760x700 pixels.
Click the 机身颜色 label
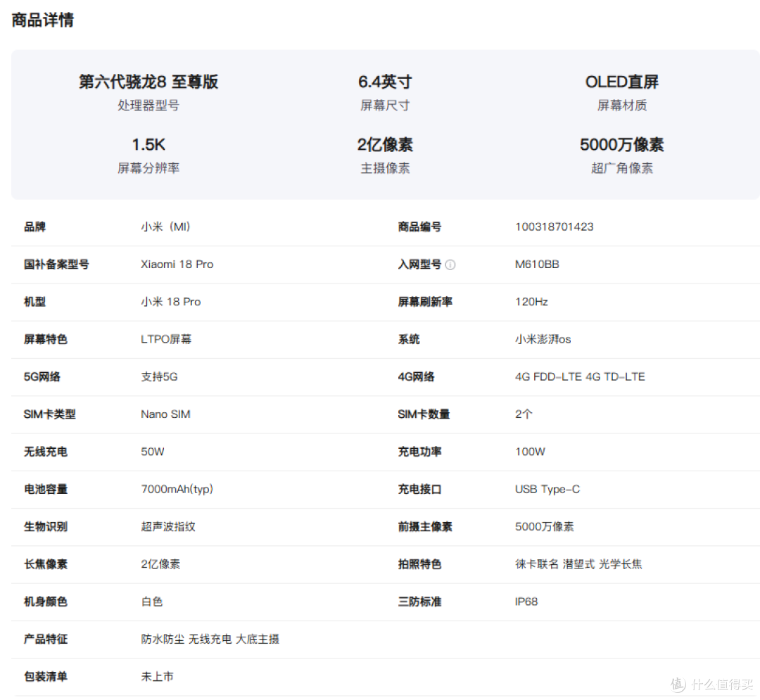click(46, 602)
